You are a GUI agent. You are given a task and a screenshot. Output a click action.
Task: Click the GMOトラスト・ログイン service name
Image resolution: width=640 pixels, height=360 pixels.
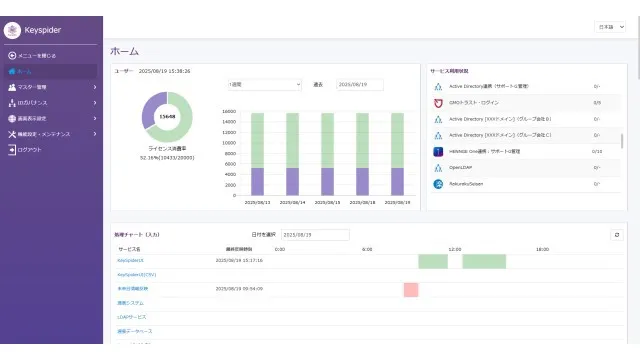(x=474, y=103)
